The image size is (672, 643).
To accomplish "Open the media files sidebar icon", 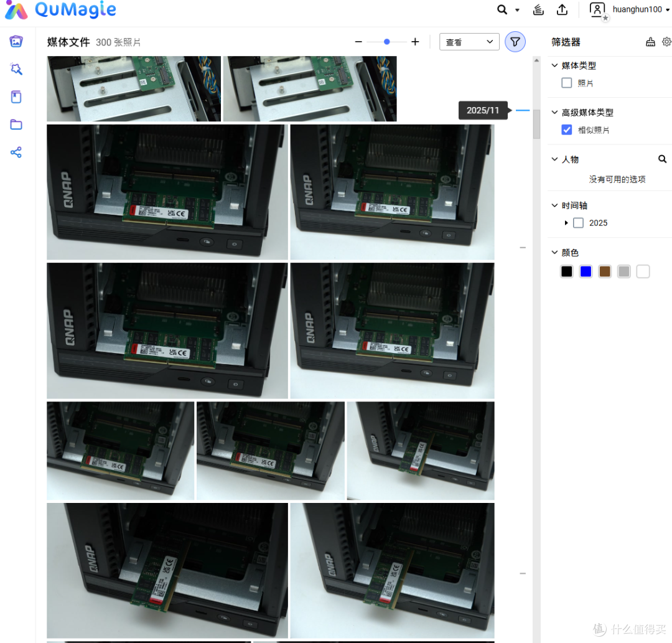I will pyautogui.click(x=16, y=42).
